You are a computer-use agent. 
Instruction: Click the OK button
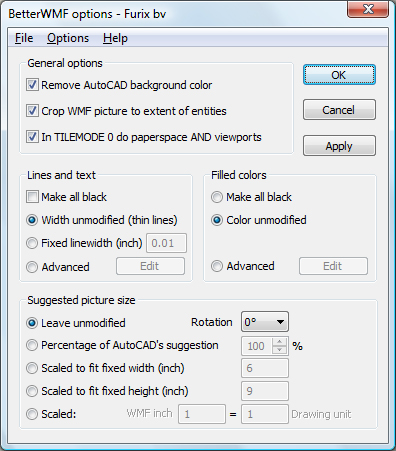coord(339,75)
